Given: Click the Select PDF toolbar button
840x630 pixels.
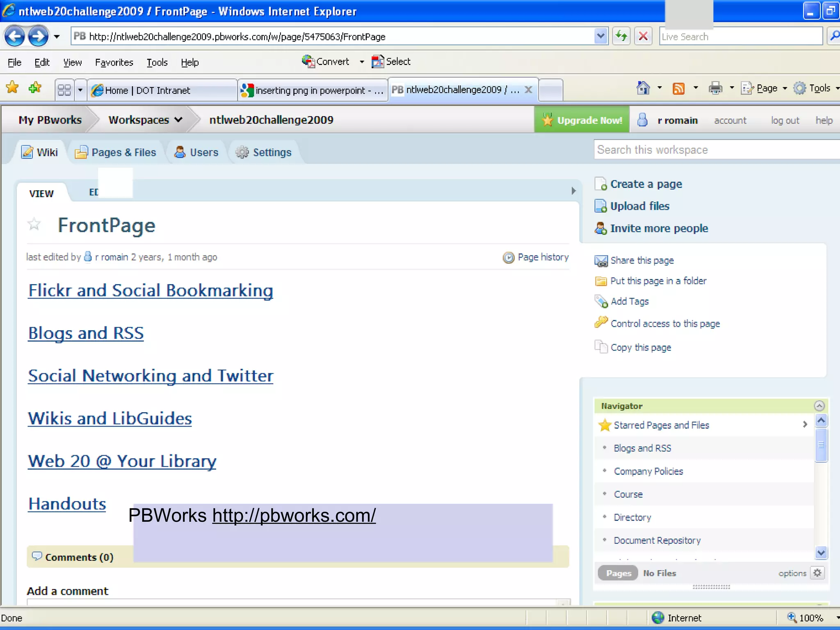Looking at the screenshot, I should pyautogui.click(x=391, y=62).
